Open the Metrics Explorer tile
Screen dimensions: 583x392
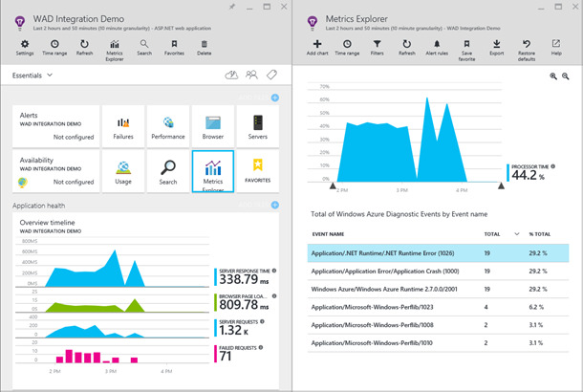(213, 172)
